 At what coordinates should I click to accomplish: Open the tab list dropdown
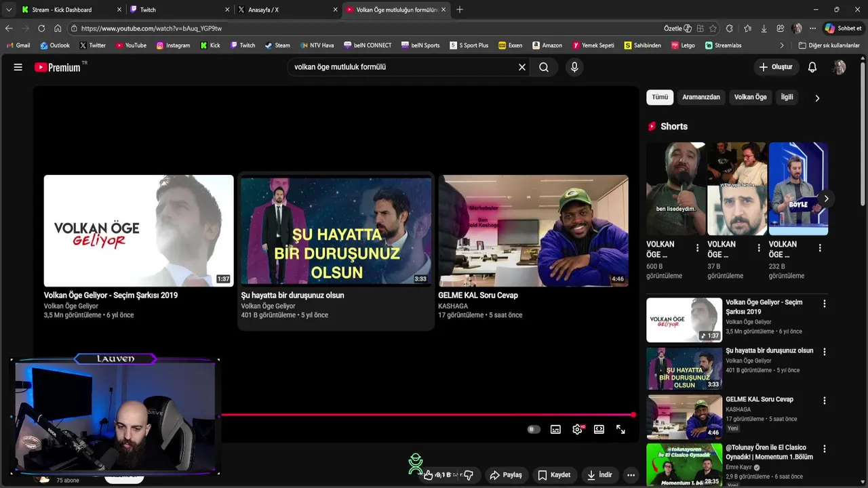8,9
